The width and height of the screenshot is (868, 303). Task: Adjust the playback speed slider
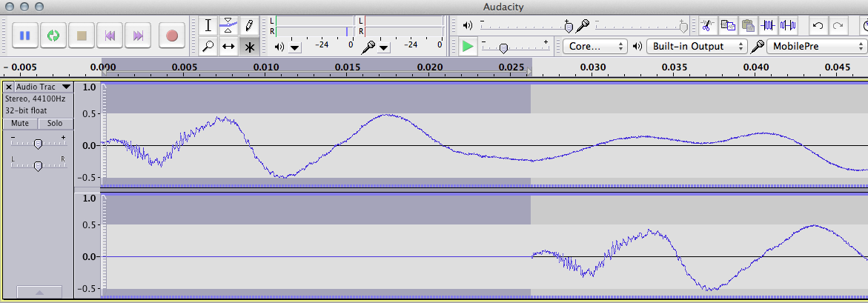pyautogui.click(x=514, y=47)
